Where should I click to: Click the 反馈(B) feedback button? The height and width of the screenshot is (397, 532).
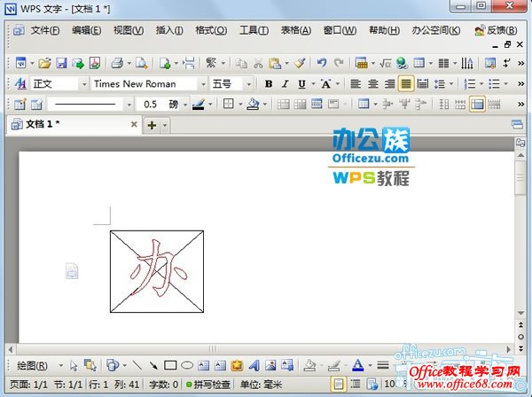coord(496,30)
